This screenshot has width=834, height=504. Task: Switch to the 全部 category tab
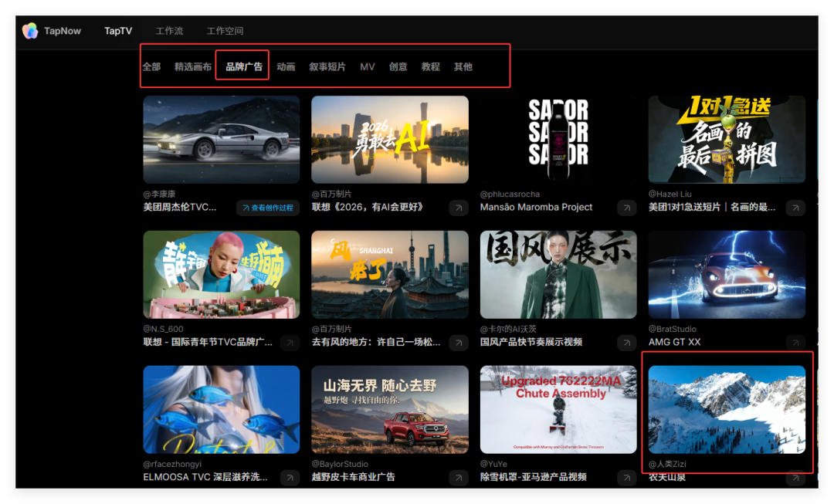(x=151, y=66)
